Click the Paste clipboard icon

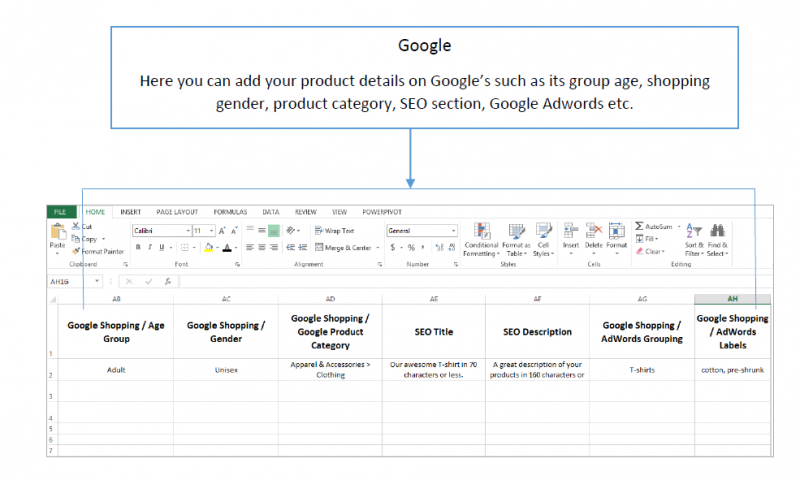(58, 233)
